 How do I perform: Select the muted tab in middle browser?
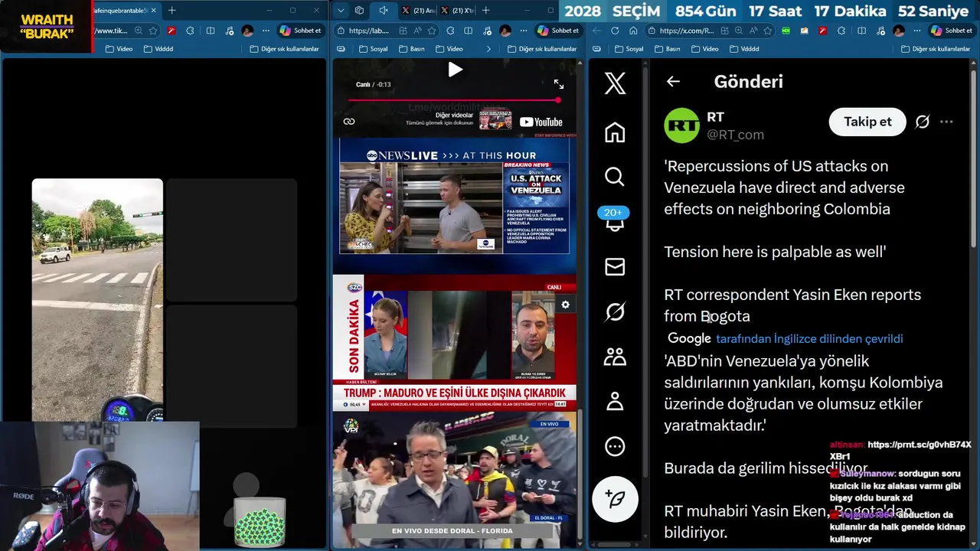[384, 10]
